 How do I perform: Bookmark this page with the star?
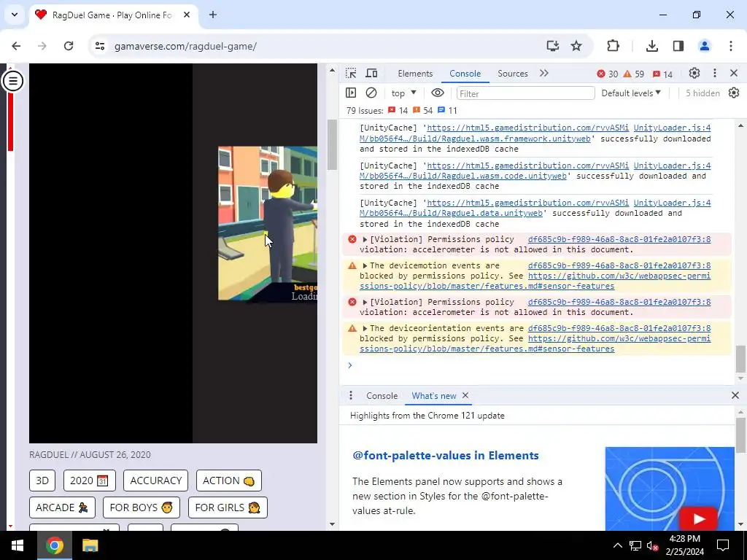576,46
